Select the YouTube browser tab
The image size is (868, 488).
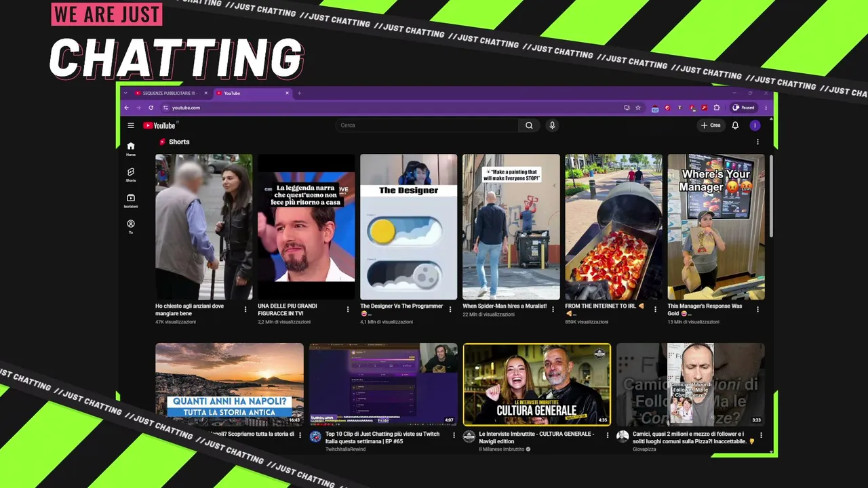tap(252, 93)
